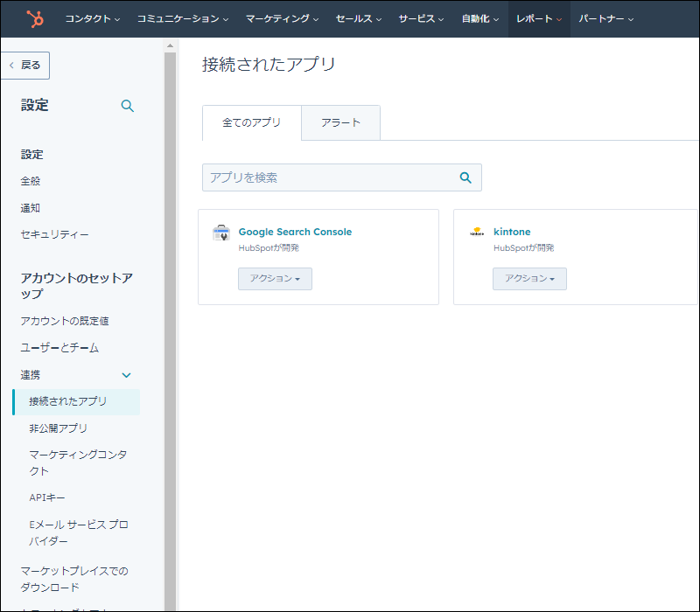Click the Google Search Console app icon
Viewport: 700px width, 612px height.
221,233
